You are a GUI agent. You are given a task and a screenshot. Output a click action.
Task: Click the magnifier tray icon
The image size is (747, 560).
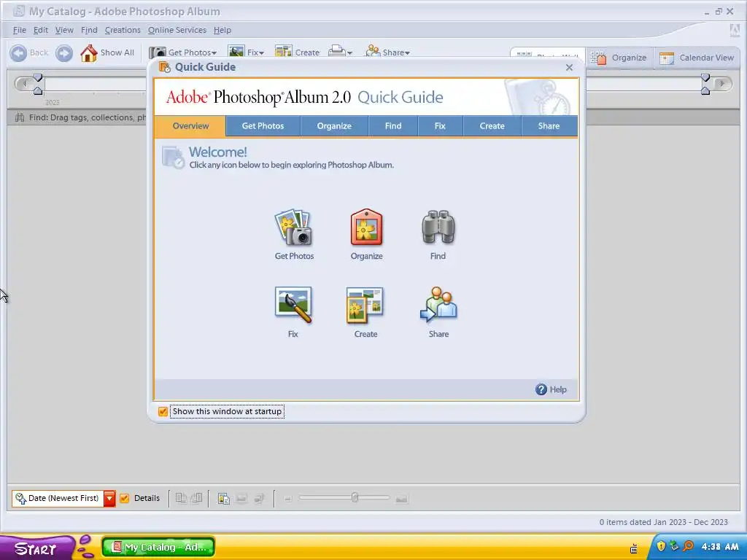[688, 545]
